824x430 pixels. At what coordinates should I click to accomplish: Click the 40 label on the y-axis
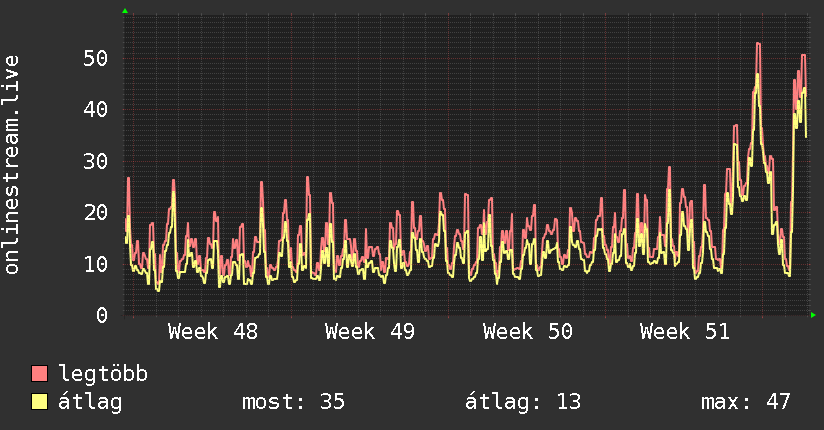pyautogui.click(x=95, y=109)
